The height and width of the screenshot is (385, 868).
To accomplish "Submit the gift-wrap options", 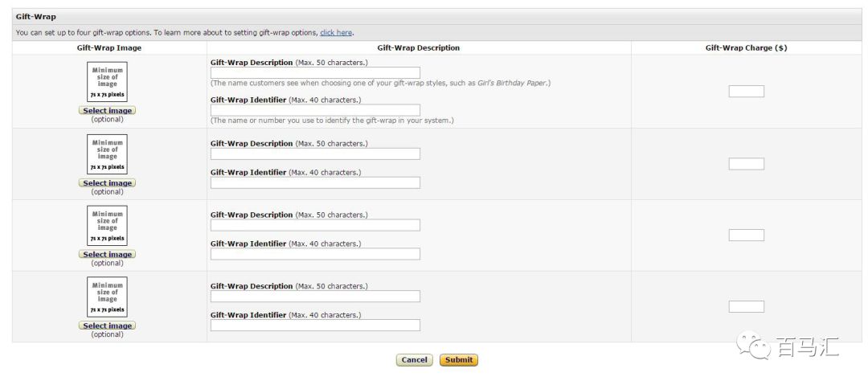I will pyautogui.click(x=459, y=360).
